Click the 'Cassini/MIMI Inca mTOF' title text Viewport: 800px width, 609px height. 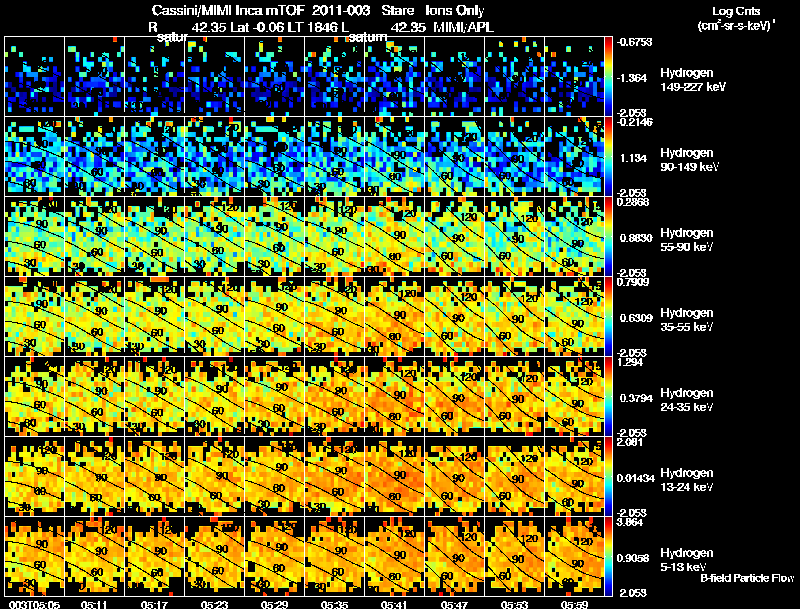[x=228, y=10]
